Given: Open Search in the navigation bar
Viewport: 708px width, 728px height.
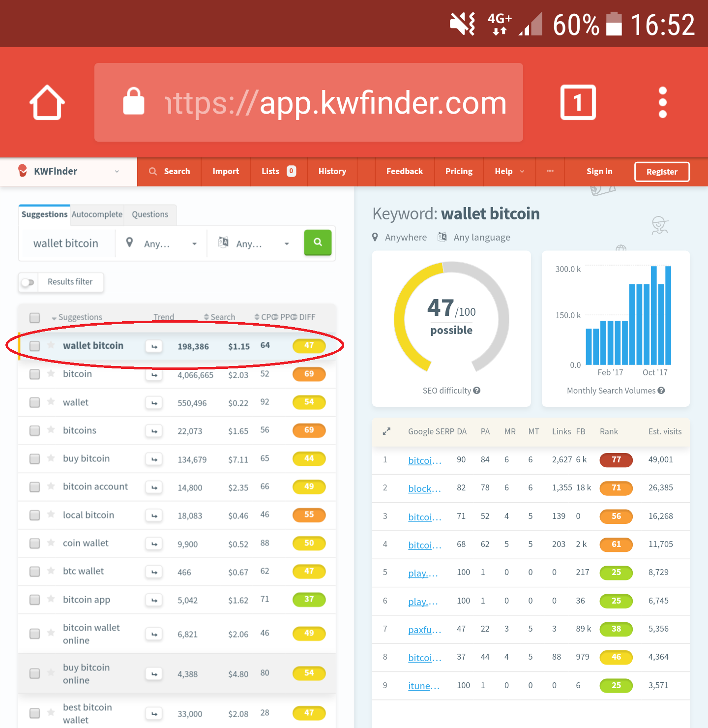Looking at the screenshot, I should 169,171.
